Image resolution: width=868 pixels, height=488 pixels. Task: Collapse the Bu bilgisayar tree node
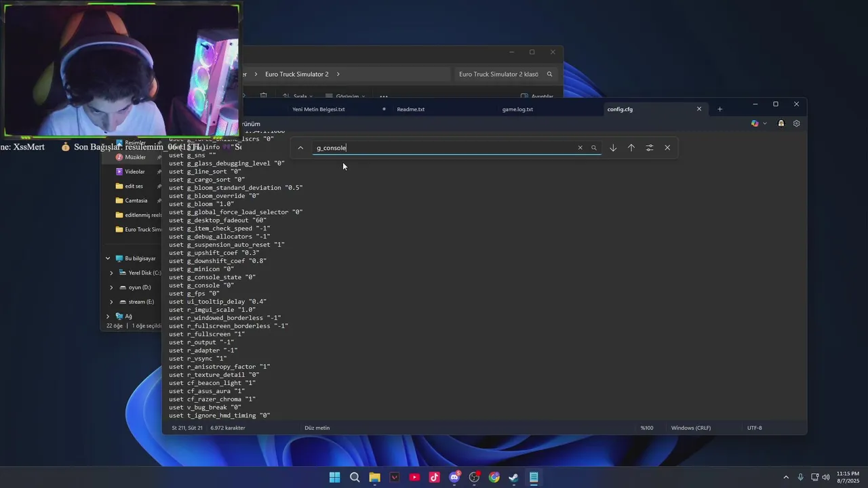tap(108, 258)
